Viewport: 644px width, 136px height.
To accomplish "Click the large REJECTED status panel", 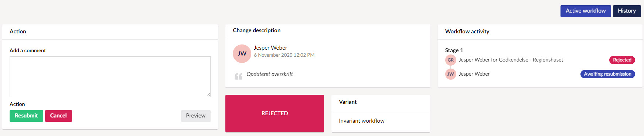I will 275,113.
